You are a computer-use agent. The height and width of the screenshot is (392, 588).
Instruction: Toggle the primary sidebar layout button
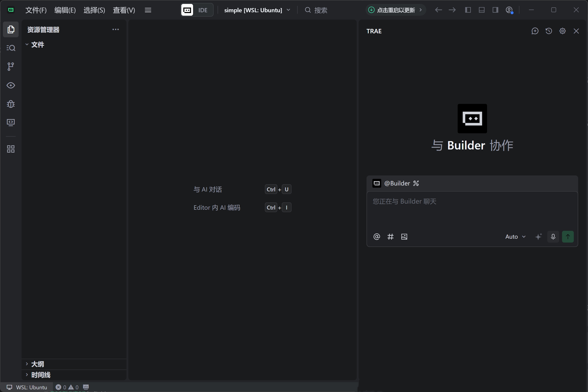click(x=468, y=10)
